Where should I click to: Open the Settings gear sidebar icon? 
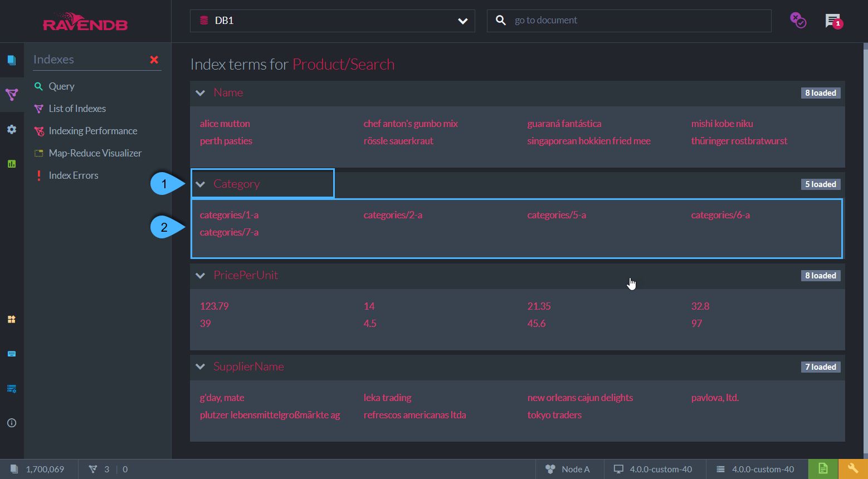point(12,129)
